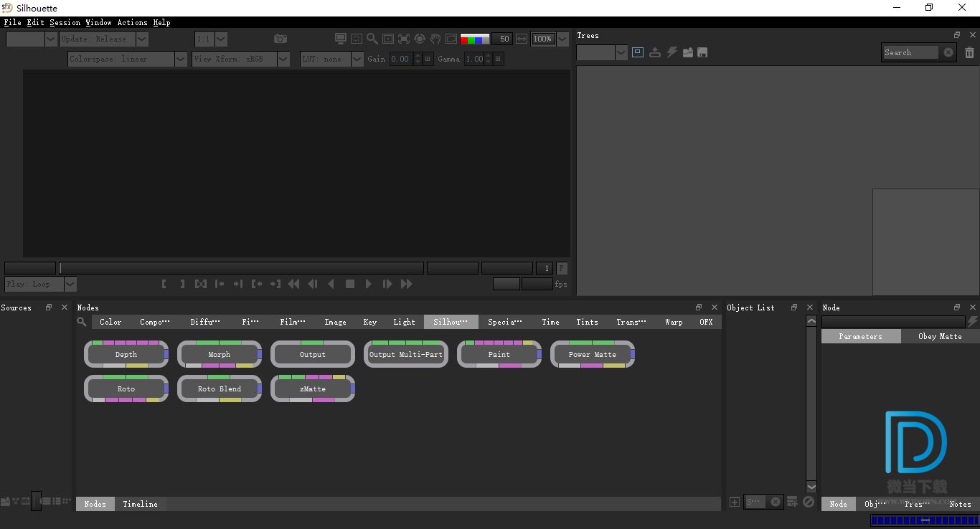Click the Gamma value stepper

click(x=489, y=59)
